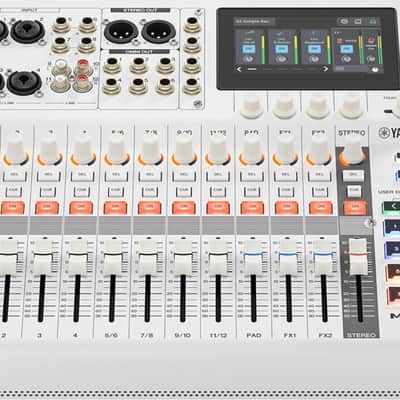The width and height of the screenshot is (400, 400).
Task: Click the red-lined STEREO master fader cap
Action: coord(358,257)
